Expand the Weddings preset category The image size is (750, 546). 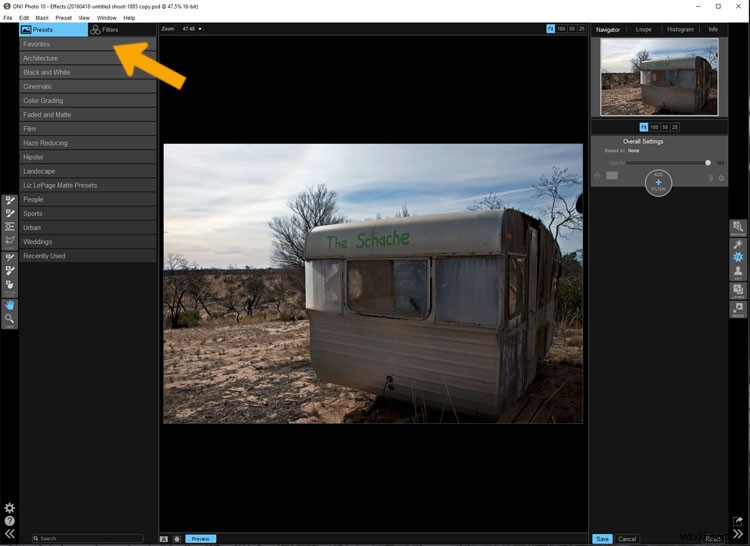point(88,242)
